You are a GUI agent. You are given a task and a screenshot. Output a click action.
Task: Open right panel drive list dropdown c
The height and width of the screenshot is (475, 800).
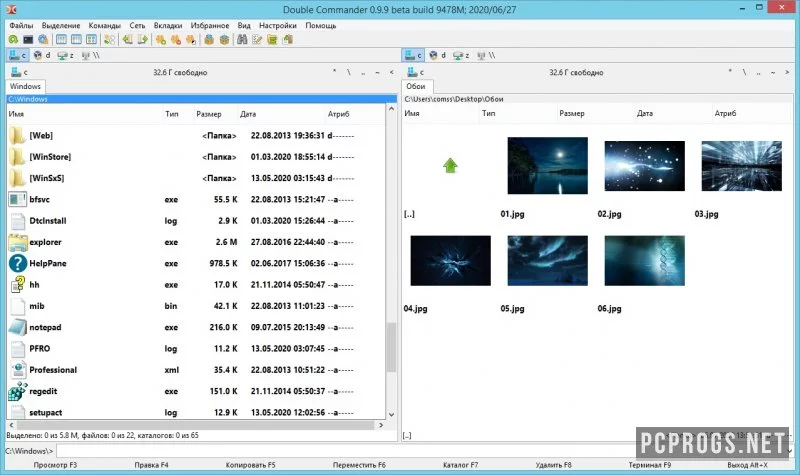click(415, 72)
